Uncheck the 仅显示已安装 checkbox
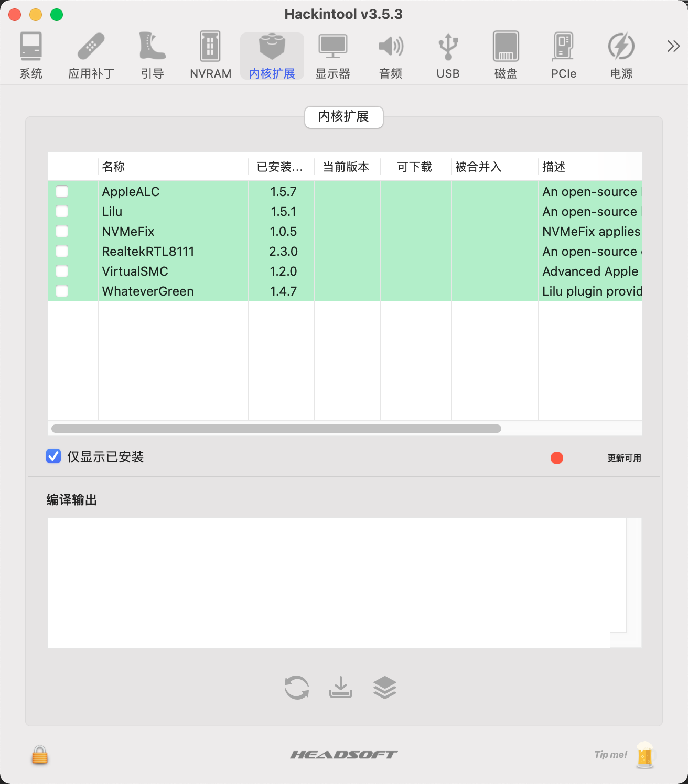 [53, 456]
